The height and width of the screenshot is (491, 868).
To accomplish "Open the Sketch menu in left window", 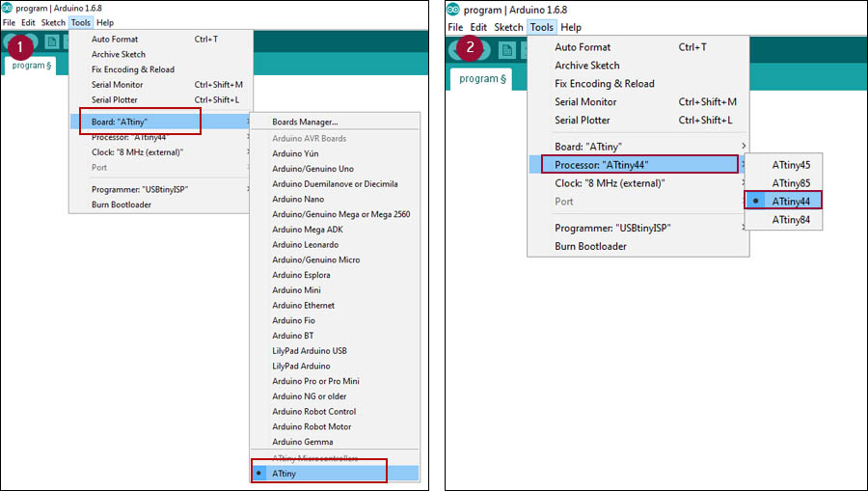I will point(53,23).
